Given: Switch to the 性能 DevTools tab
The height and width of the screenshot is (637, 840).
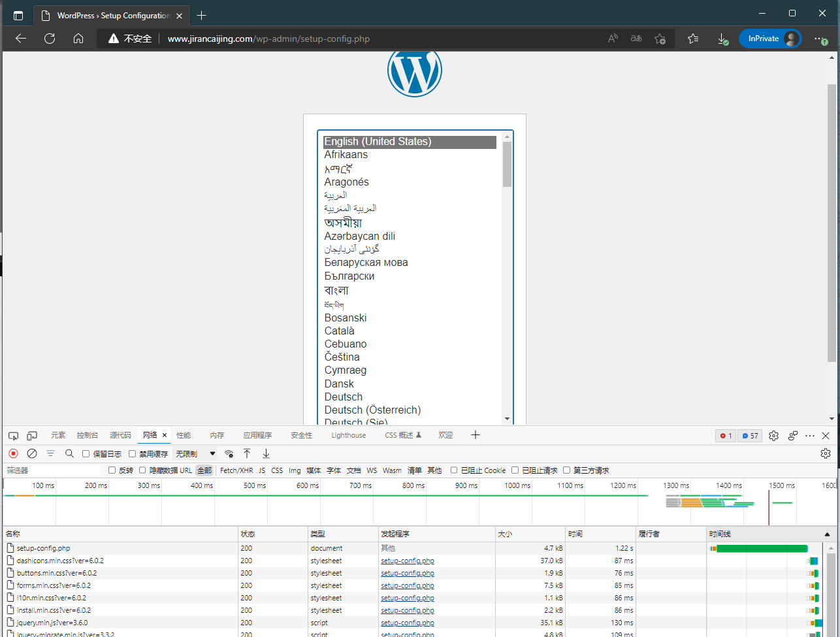Looking at the screenshot, I should coord(184,435).
